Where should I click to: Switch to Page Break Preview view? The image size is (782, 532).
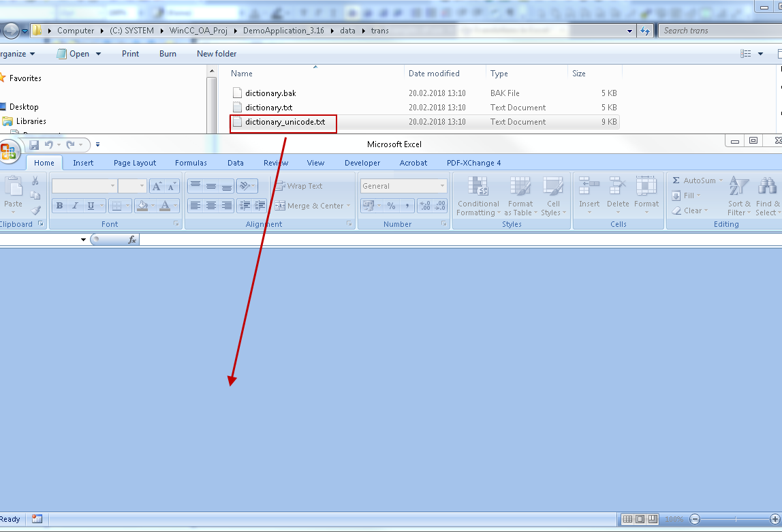click(x=653, y=519)
